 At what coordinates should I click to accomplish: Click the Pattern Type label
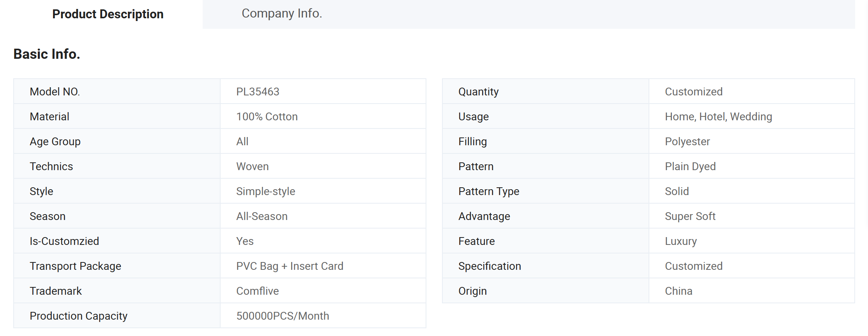click(489, 191)
